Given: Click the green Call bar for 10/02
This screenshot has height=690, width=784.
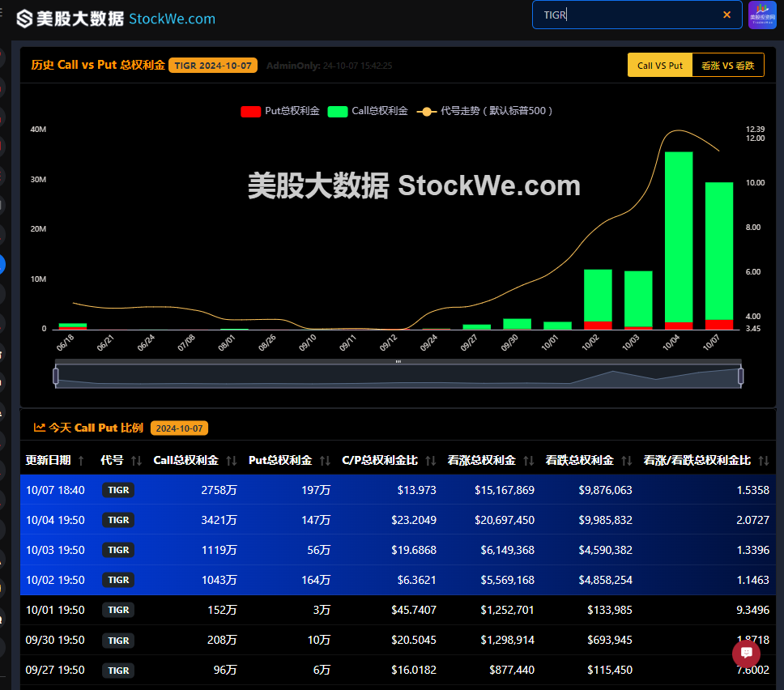Looking at the screenshot, I should (x=598, y=296).
